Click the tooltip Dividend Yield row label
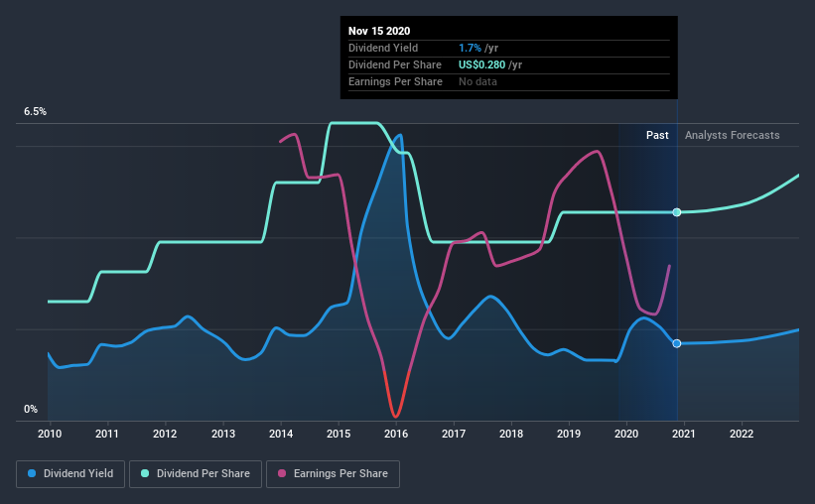 pos(383,48)
